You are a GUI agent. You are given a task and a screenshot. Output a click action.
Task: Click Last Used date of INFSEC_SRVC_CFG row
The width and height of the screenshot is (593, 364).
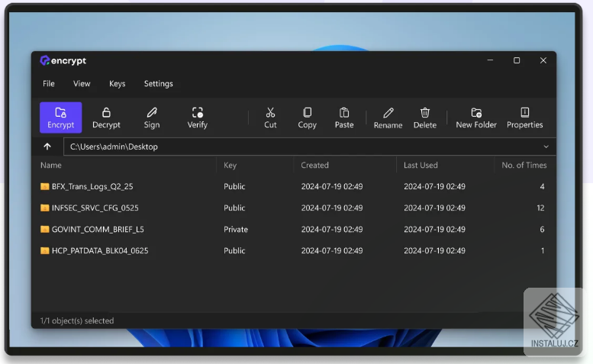434,208
